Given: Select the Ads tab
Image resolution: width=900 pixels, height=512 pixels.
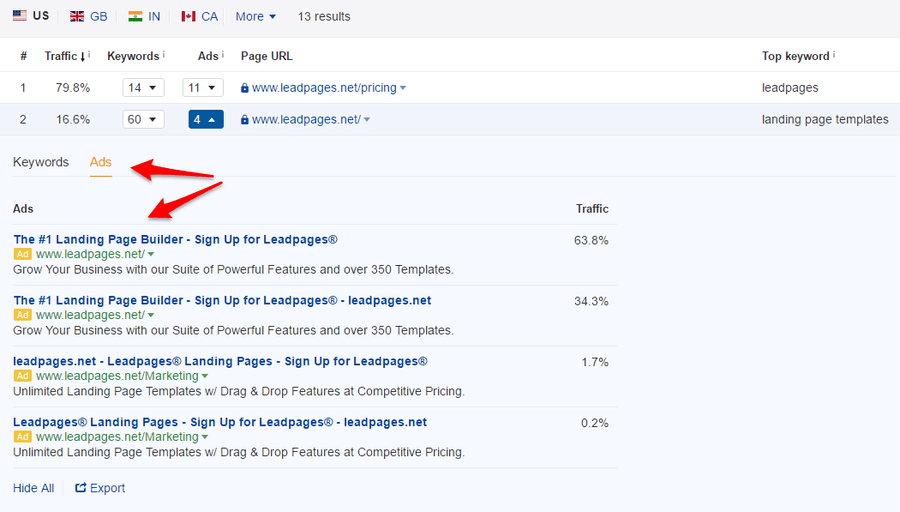Looking at the screenshot, I should pyautogui.click(x=100, y=162).
